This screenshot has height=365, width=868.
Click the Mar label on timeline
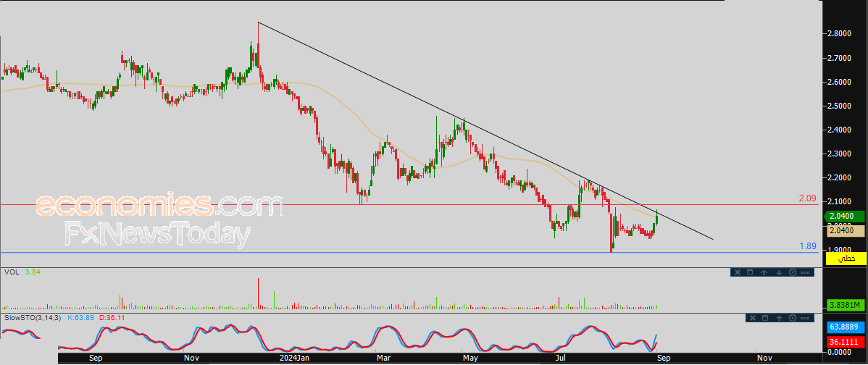[383, 358]
